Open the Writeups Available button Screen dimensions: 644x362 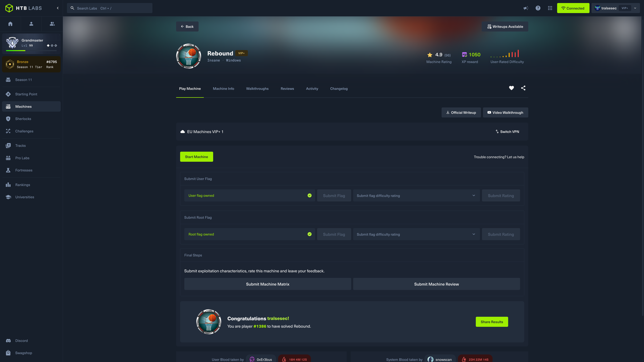click(x=505, y=26)
